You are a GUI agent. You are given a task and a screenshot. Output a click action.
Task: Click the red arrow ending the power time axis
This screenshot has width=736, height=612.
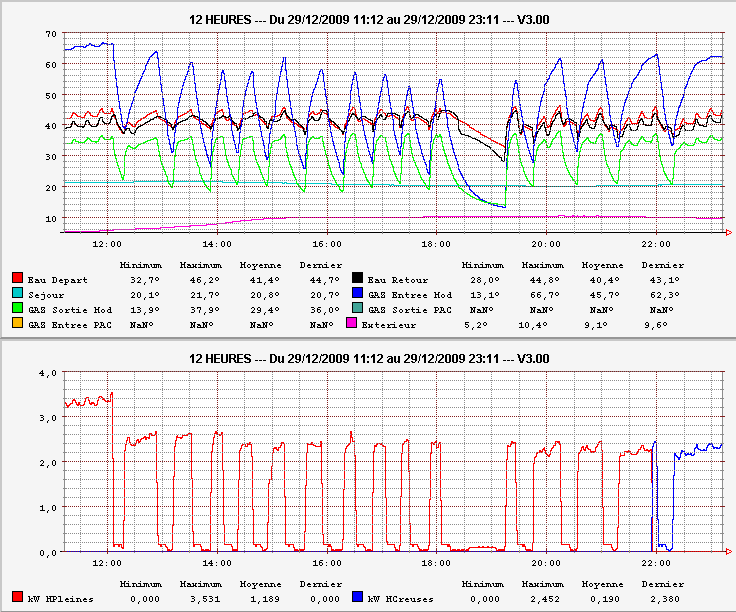pyautogui.click(x=728, y=552)
